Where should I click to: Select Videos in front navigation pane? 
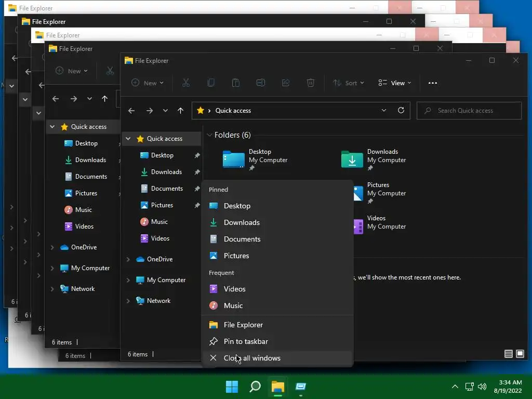160,238
